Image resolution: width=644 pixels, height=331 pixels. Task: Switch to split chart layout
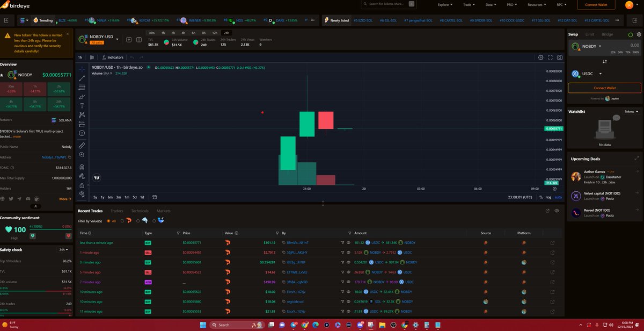click(x=138, y=39)
